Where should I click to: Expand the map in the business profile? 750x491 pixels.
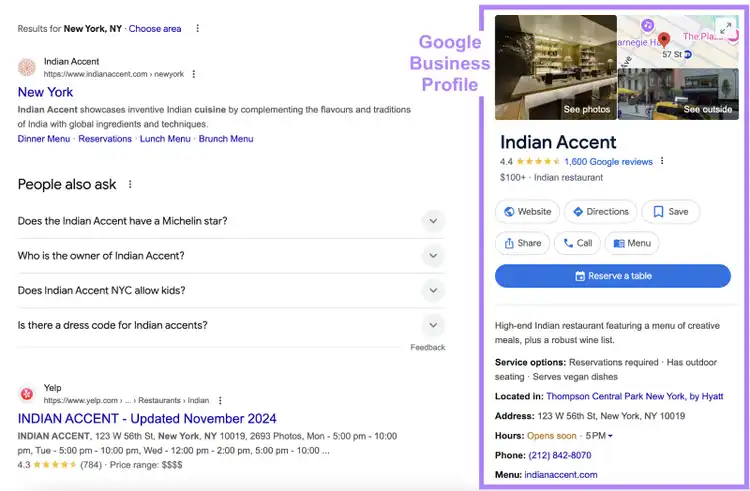pyautogui.click(x=726, y=28)
